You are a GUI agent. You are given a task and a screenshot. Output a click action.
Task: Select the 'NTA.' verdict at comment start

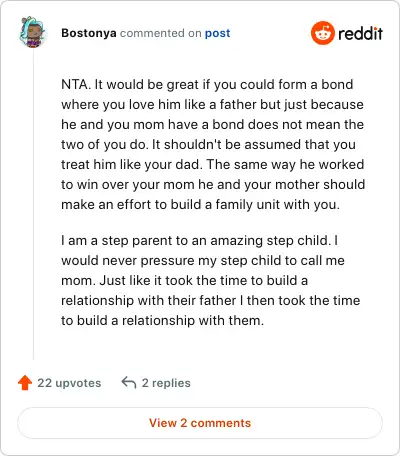click(x=76, y=84)
